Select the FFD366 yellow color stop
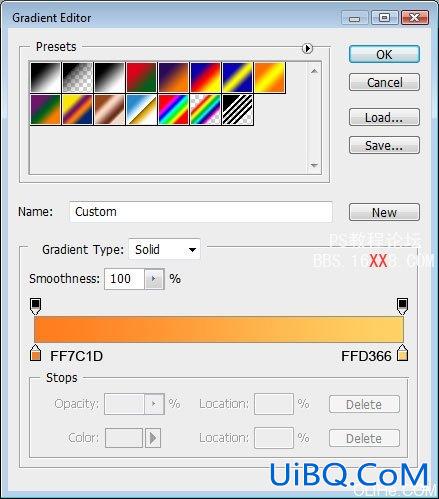The image size is (439, 499). [402, 353]
